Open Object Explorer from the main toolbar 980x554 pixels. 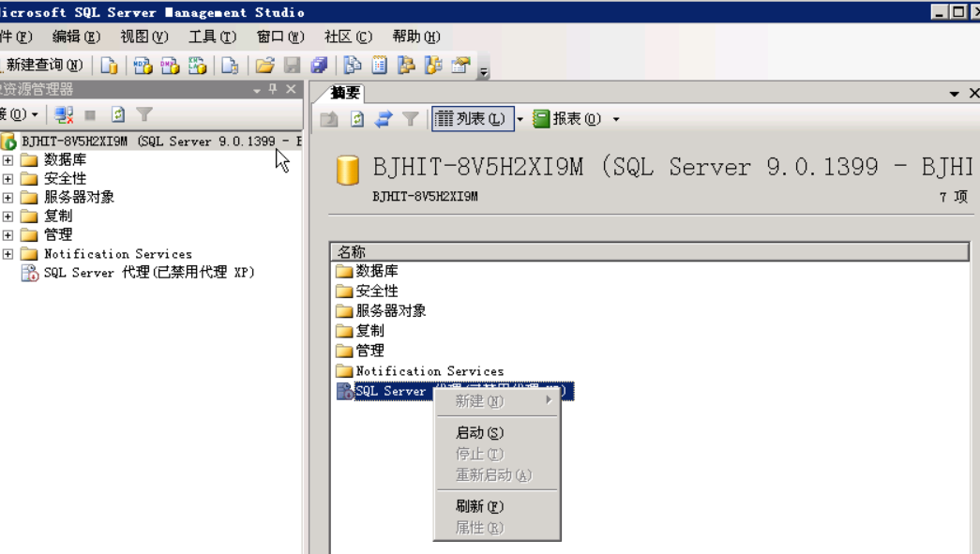406,65
